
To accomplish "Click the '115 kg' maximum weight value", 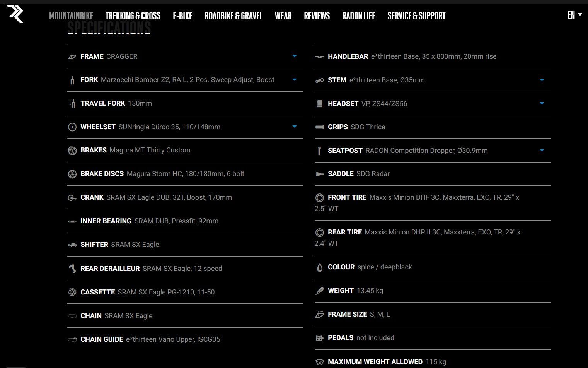I will coord(436,362).
